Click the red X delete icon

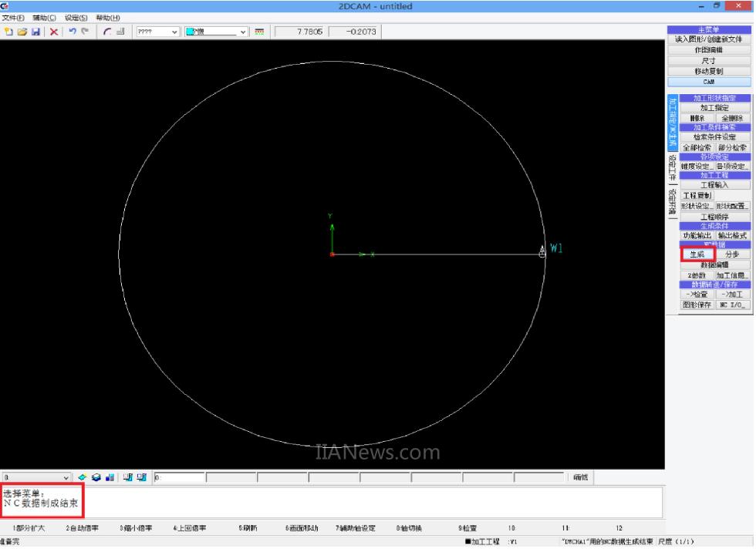pos(54,32)
